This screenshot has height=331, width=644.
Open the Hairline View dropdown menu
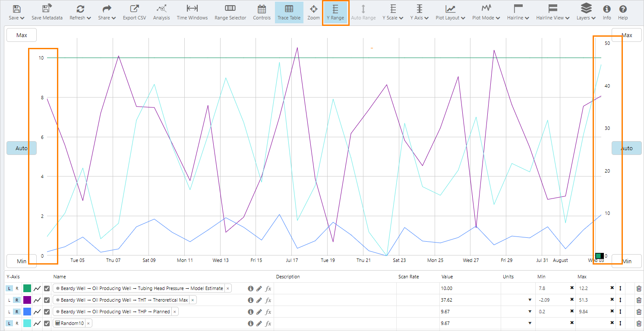[552, 13]
